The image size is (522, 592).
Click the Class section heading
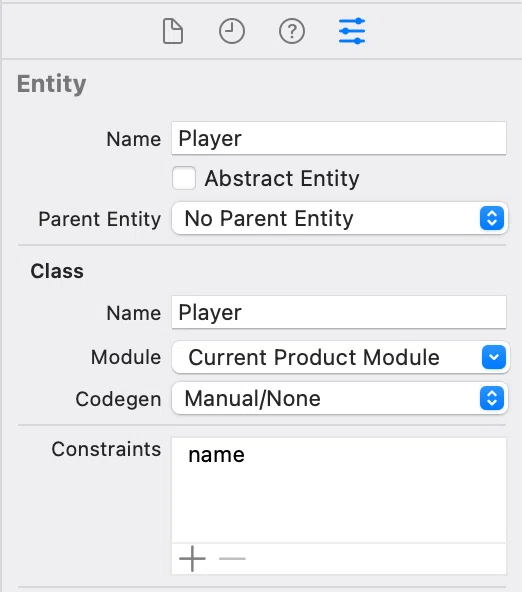pyautogui.click(x=57, y=271)
